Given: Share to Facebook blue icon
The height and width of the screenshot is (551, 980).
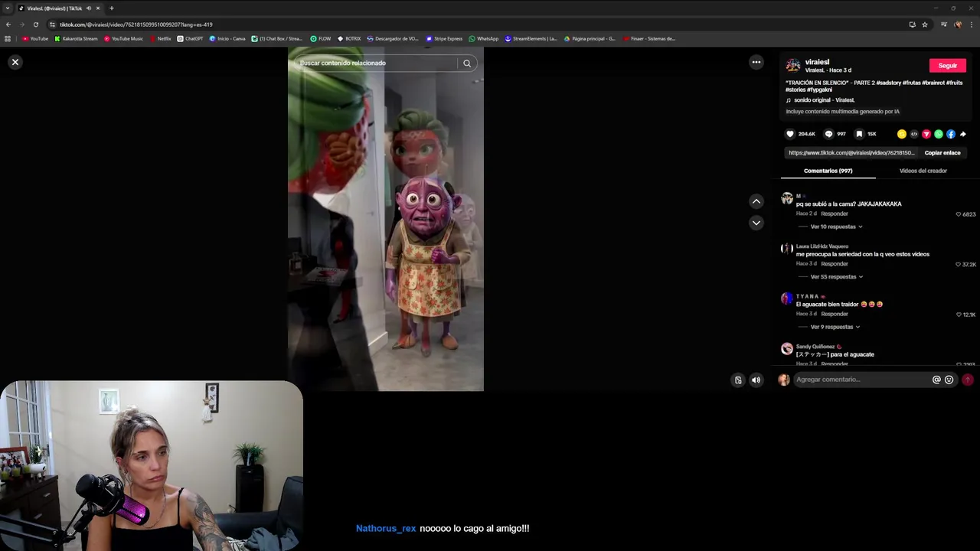Looking at the screenshot, I should (951, 134).
